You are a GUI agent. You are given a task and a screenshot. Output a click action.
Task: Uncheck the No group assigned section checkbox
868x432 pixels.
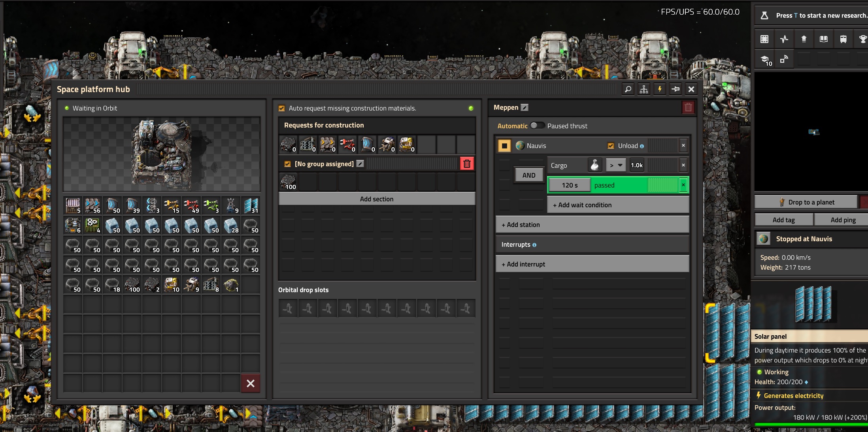[x=287, y=164]
